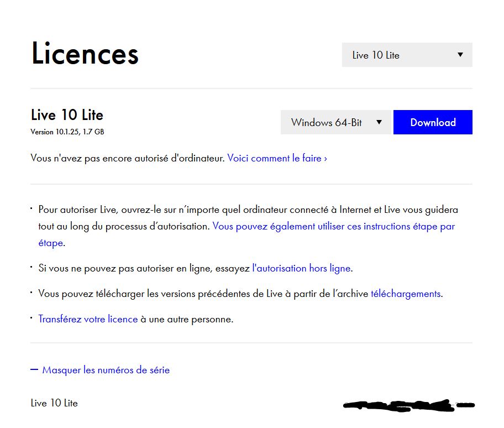This screenshot has width=504, height=428.
Task: Open the Live 10 Lite licence dropdown
Action: 407,55
